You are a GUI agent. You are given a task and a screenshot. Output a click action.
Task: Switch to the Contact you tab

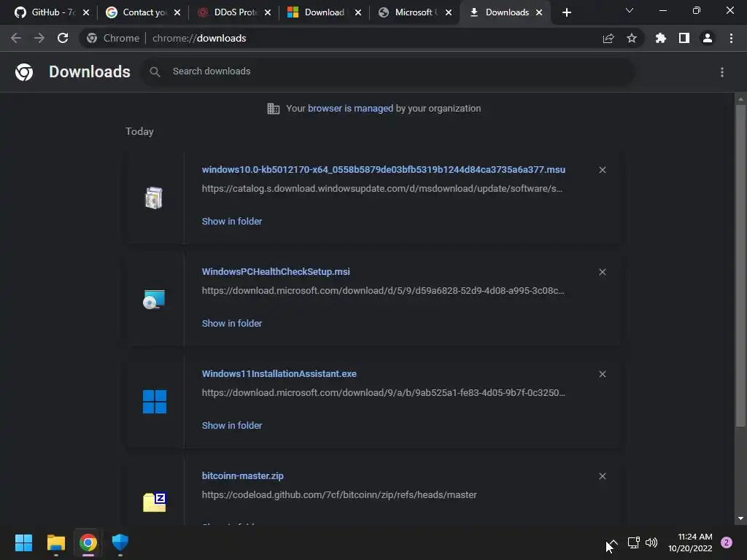click(x=138, y=12)
